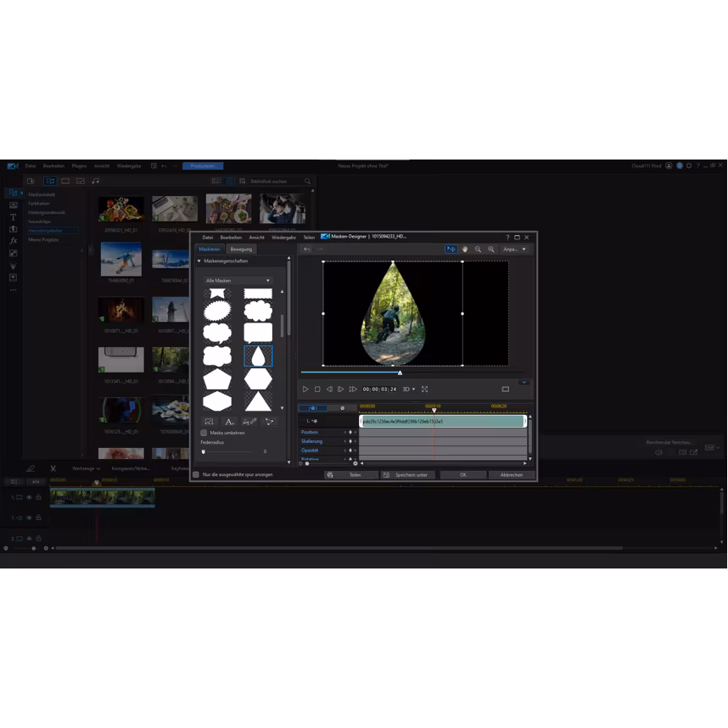Click the stop button under the preview
The width and height of the screenshot is (728, 728).
317,389
